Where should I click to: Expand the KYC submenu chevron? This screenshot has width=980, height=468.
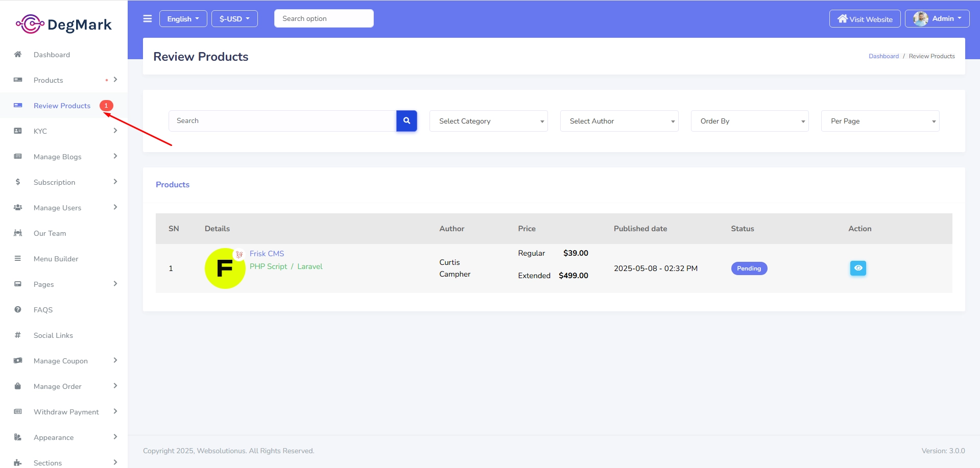click(x=115, y=131)
